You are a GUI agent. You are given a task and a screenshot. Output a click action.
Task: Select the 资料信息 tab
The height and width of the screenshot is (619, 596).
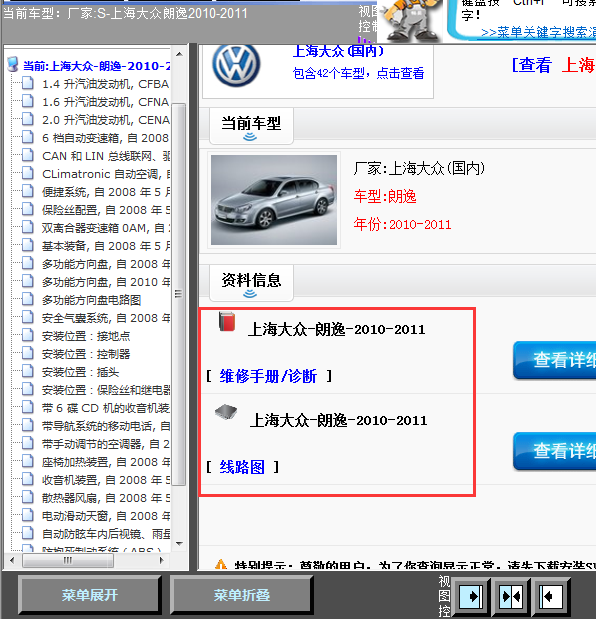251,283
